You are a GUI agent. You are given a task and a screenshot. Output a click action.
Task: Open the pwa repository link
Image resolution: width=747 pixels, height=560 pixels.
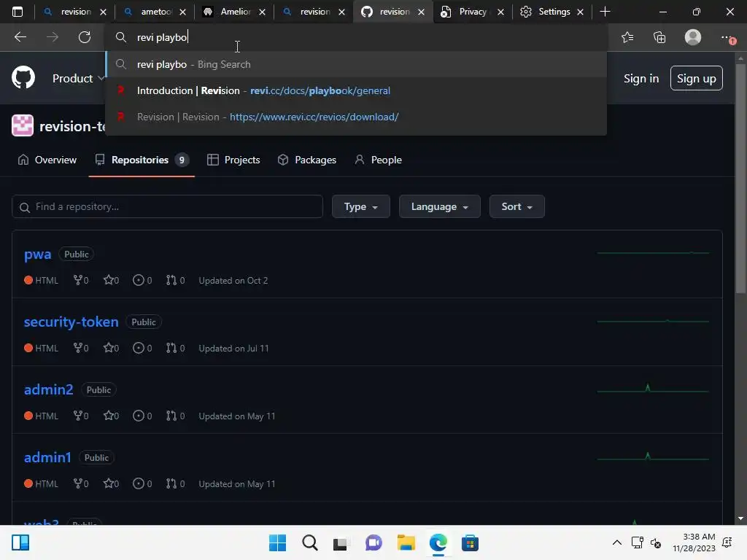coord(37,254)
